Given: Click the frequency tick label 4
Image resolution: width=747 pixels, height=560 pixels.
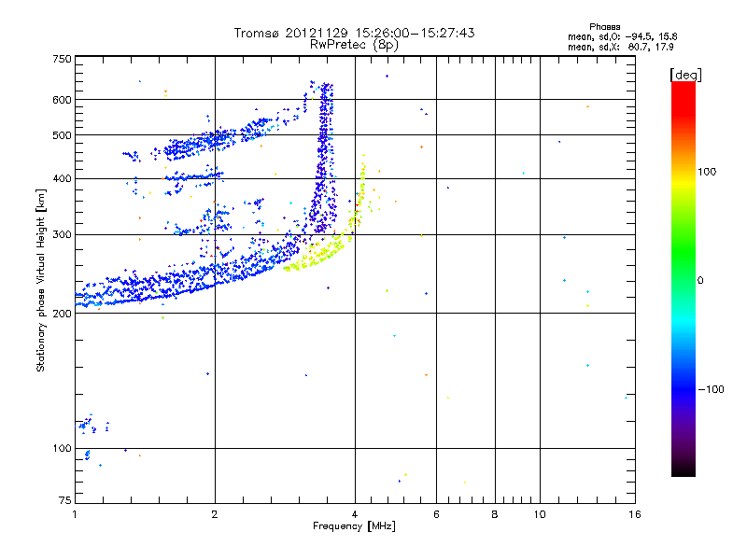Looking at the screenshot, I should 355,514.
